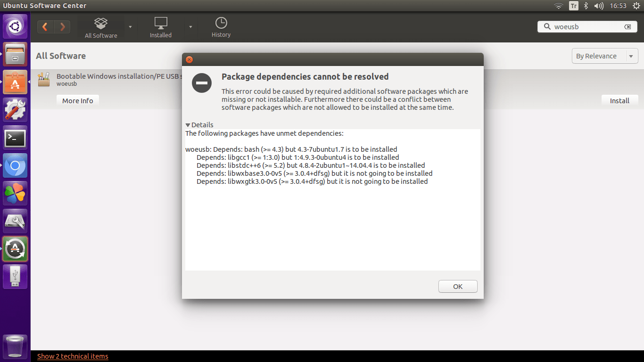Screen dimensions: 644x362
Task: Select the libstdc++6 dependency line
Action: coord(311,165)
